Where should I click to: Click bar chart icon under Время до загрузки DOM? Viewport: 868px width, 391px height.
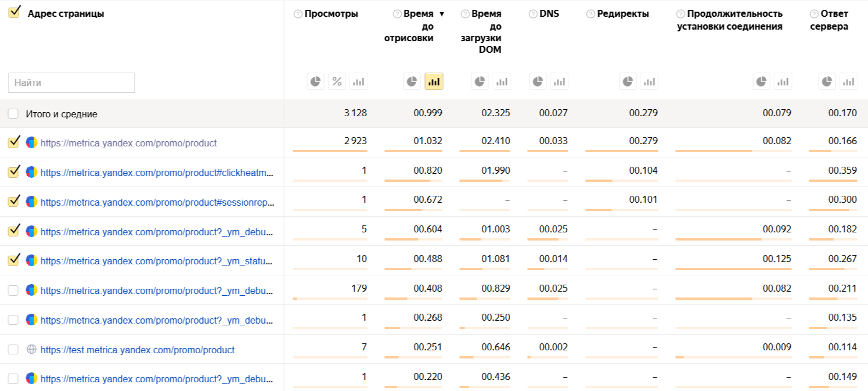point(502,82)
